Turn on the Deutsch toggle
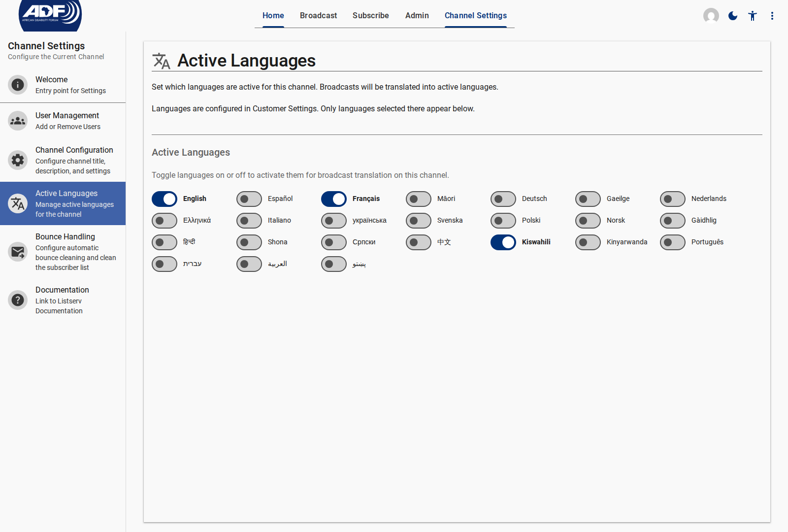 [x=503, y=199]
